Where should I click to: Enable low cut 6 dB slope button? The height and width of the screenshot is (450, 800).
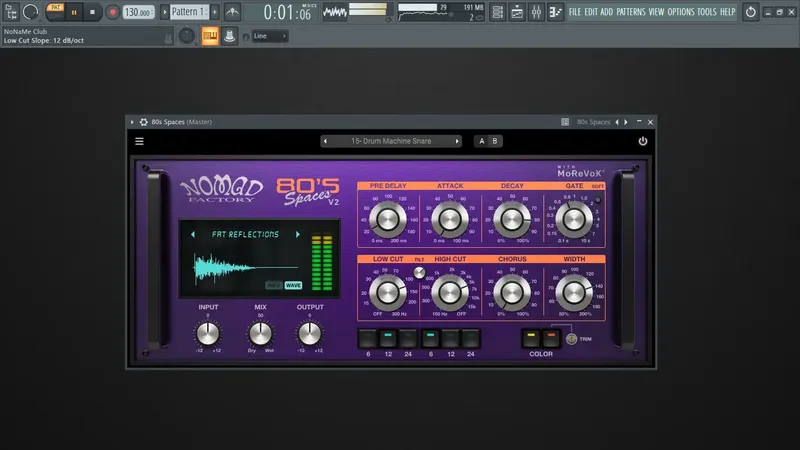tap(368, 338)
